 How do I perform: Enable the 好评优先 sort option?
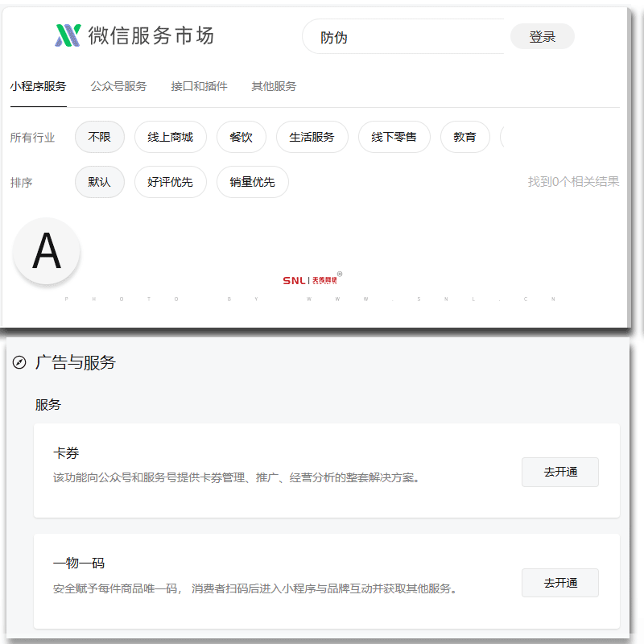(170, 182)
